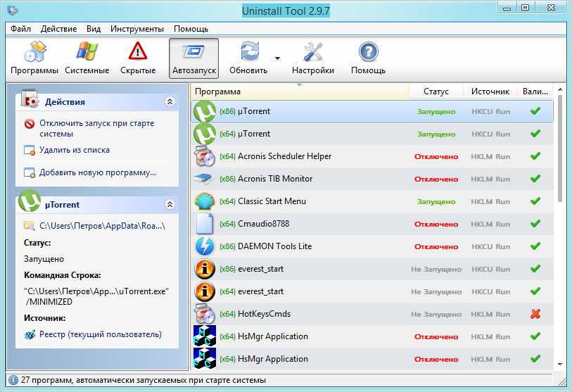Screen dimensions: 572x392
Task: Switch to Системные programs view
Action: (x=87, y=58)
